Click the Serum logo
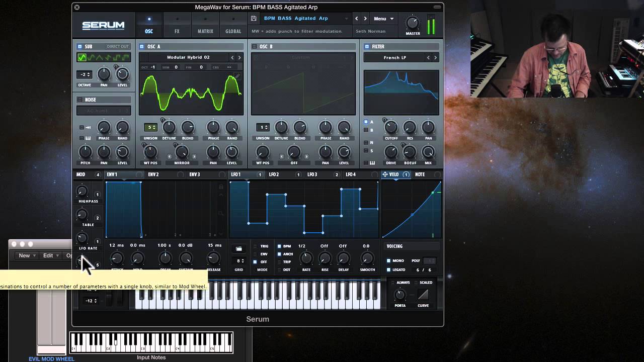The width and height of the screenshot is (644, 362). (103, 25)
